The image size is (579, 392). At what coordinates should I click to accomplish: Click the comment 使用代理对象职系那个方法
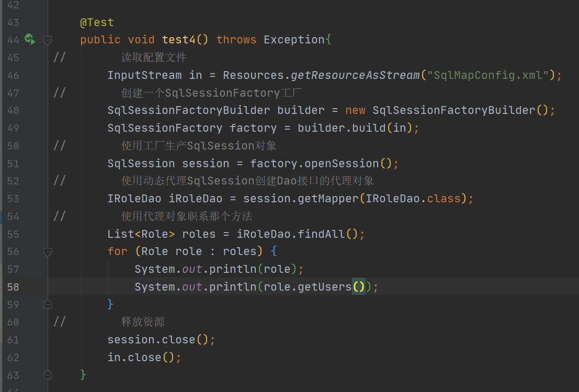[187, 216]
